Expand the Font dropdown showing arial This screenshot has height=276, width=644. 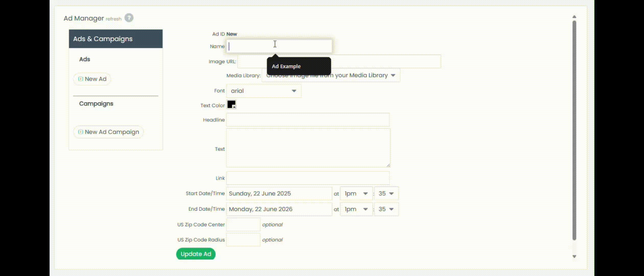(263, 91)
